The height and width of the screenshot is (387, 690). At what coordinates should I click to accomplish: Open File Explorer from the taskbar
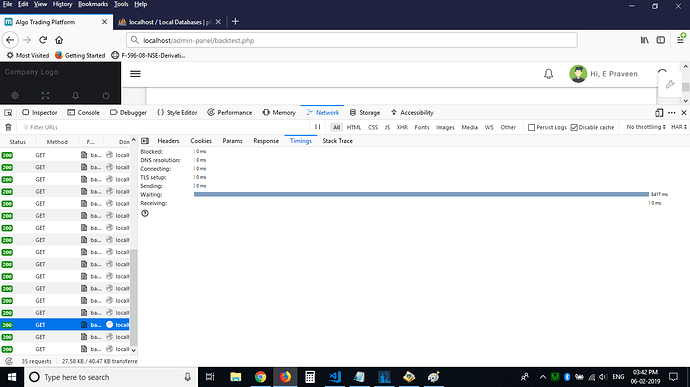tap(236, 377)
